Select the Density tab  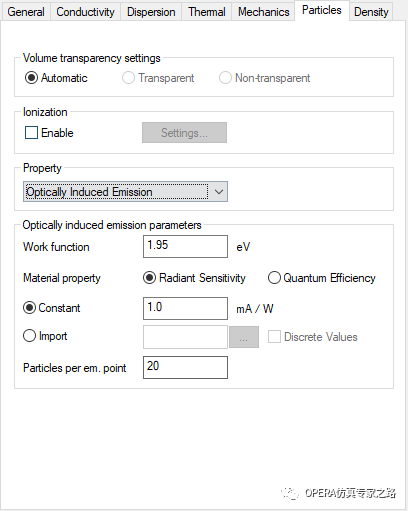(x=371, y=12)
